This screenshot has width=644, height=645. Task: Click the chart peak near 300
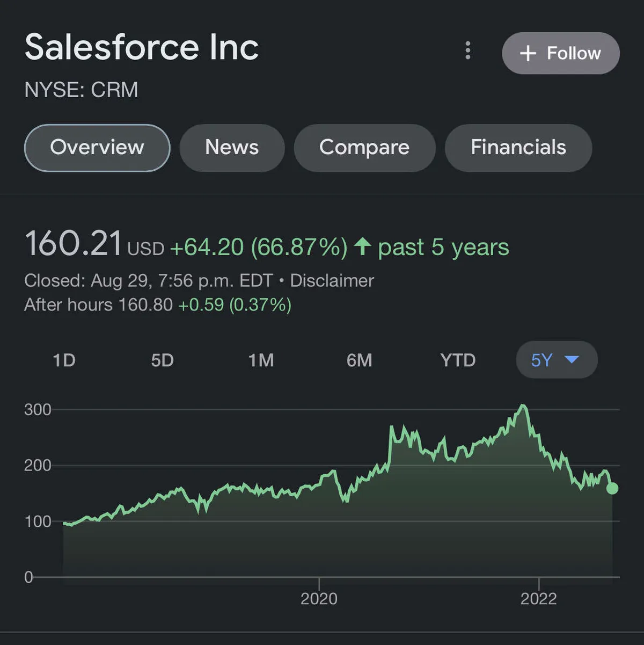click(522, 407)
